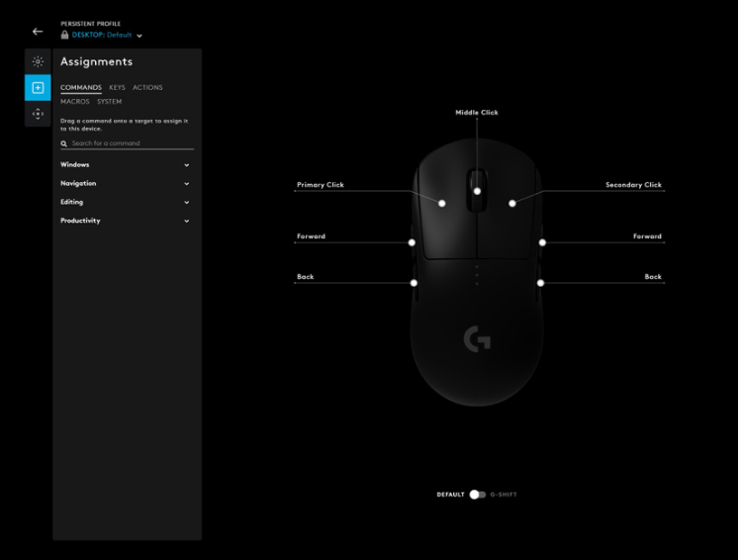Viewport: 738px width, 560px height.
Task: Select the Assignments plus icon in sidebar
Action: pyautogui.click(x=38, y=88)
